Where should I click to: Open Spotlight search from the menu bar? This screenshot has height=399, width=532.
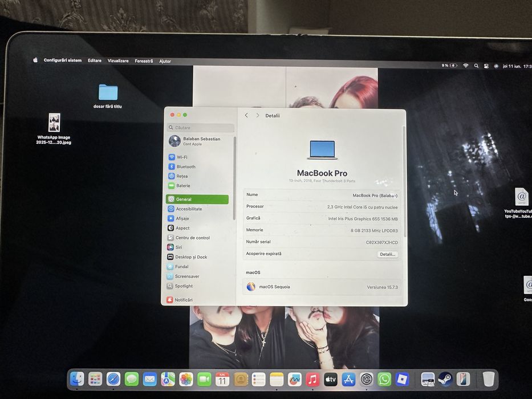476,66
